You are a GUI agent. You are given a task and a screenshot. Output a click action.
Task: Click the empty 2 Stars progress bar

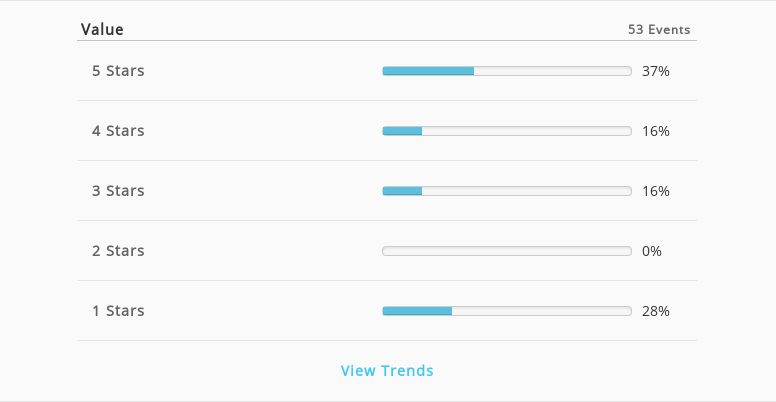507,251
